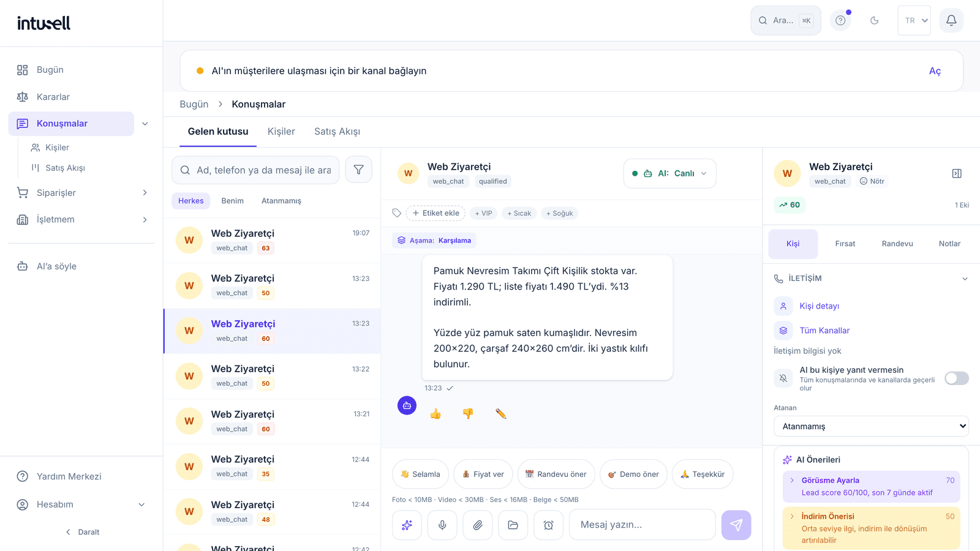Click the paperclip attachment icon
Viewport: 980px width, 551px height.
click(478, 525)
